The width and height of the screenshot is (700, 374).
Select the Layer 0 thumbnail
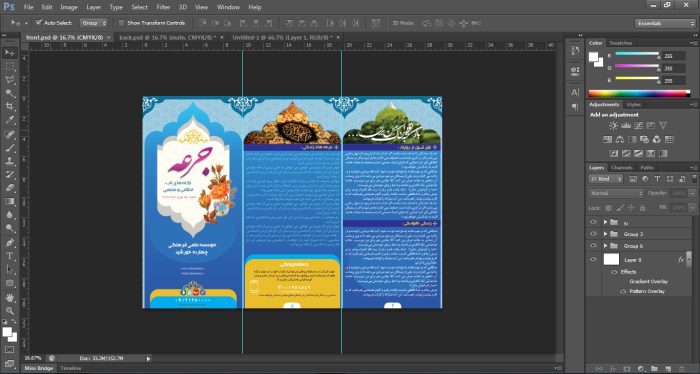click(611, 259)
